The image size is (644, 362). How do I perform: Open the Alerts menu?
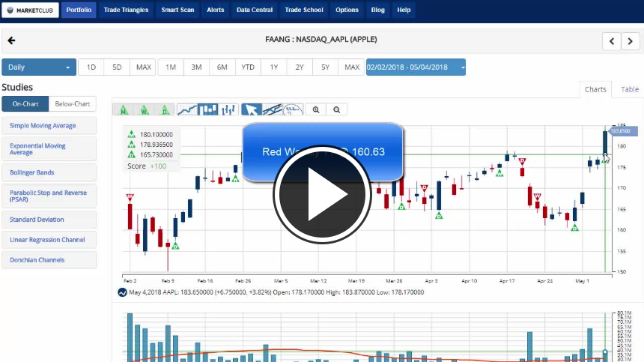(216, 10)
